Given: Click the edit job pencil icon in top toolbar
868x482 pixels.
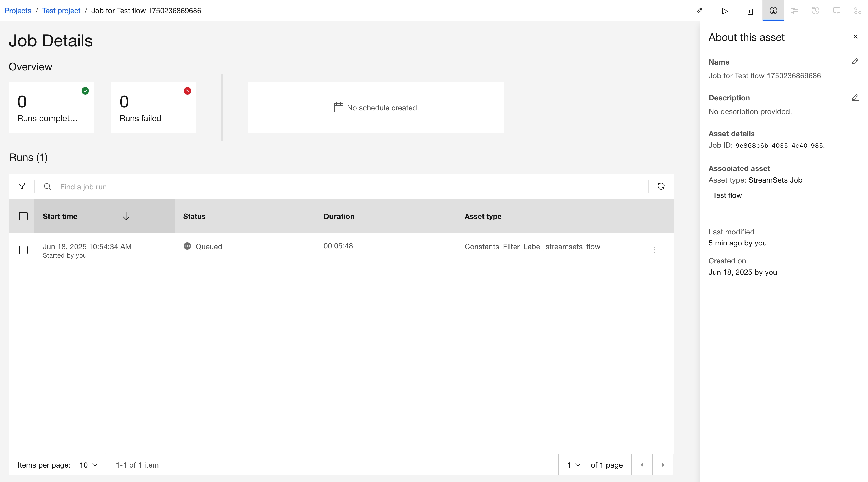Looking at the screenshot, I should (x=699, y=11).
